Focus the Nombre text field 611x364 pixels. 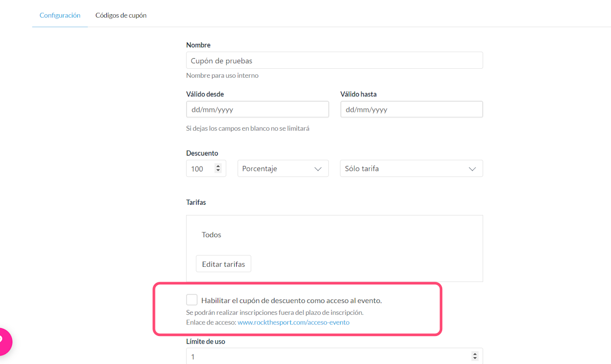(334, 61)
